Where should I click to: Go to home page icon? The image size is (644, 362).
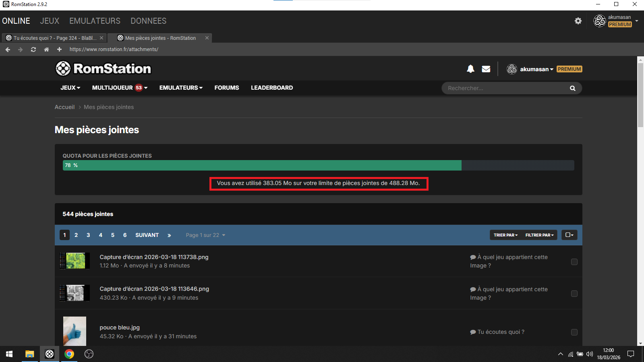click(46, 49)
